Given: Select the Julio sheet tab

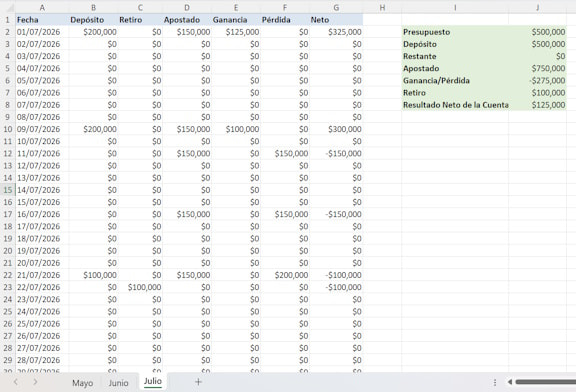Looking at the screenshot, I should [x=152, y=382].
